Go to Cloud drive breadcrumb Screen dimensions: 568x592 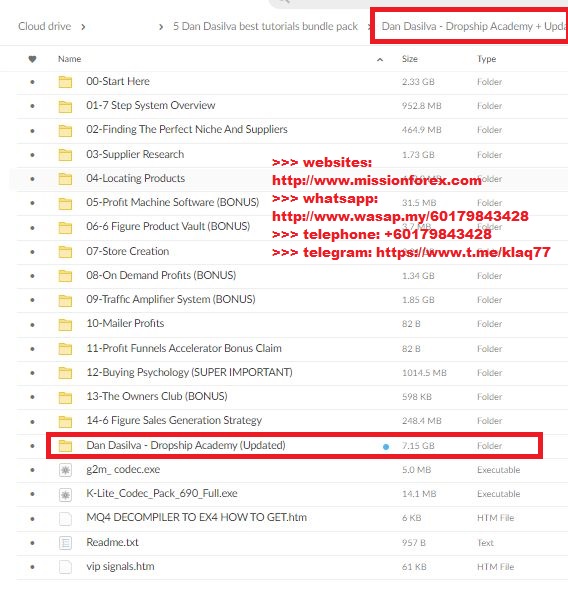(x=45, y=26)
